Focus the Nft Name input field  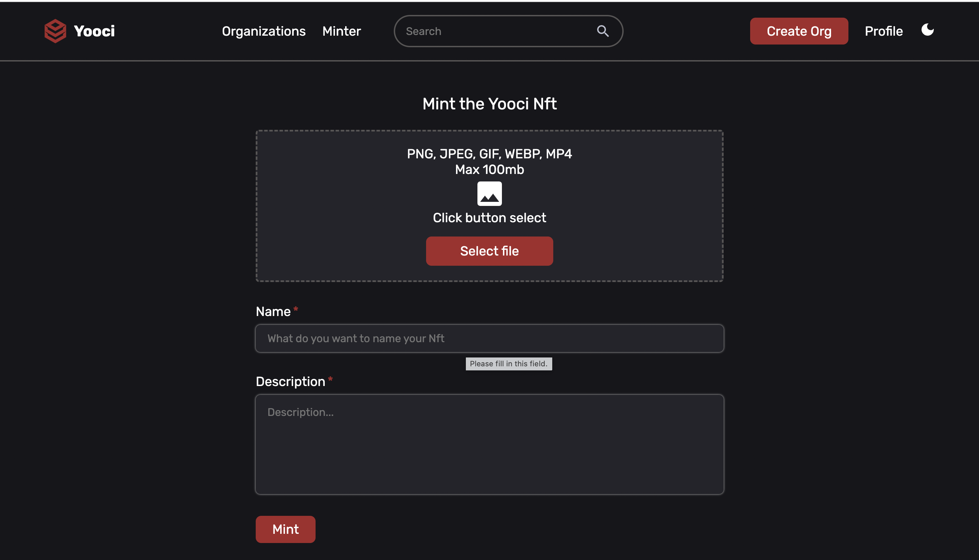tap(490, 338)
